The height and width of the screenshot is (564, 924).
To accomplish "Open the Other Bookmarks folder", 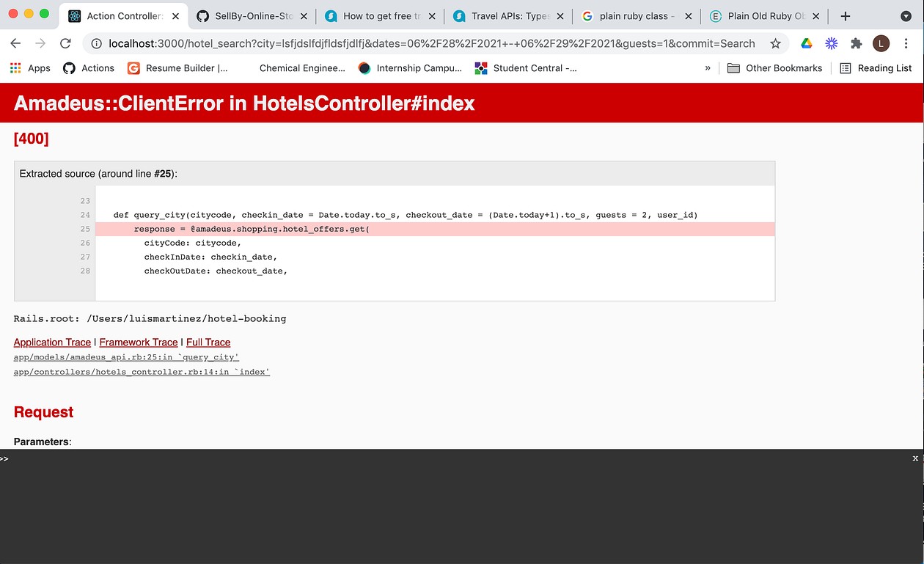I will (775, 68).
